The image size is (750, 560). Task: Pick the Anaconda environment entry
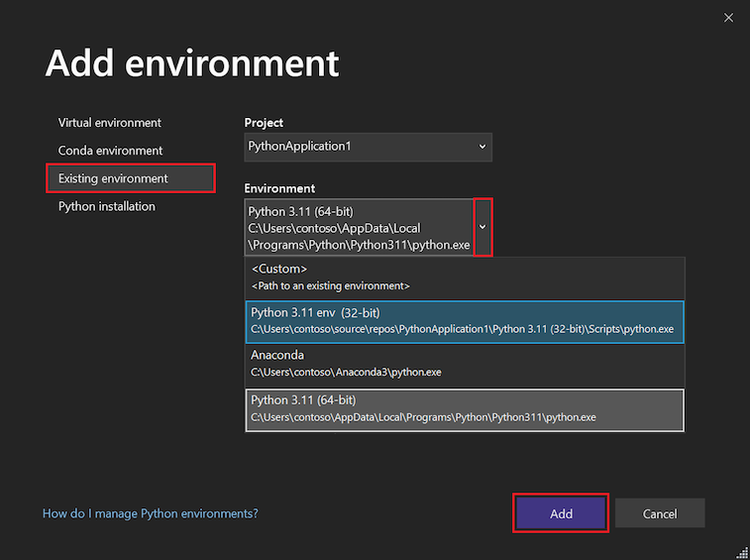[x=465, y=364]
